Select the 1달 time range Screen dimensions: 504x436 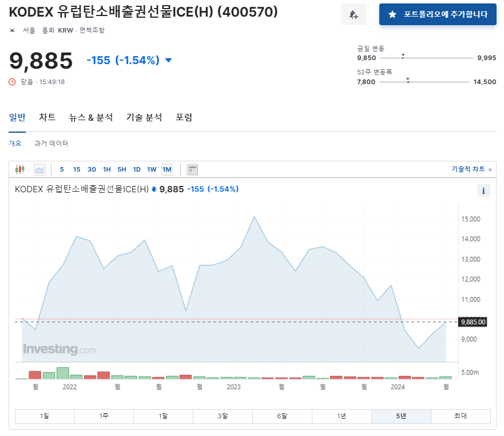(x=163, y=416)
